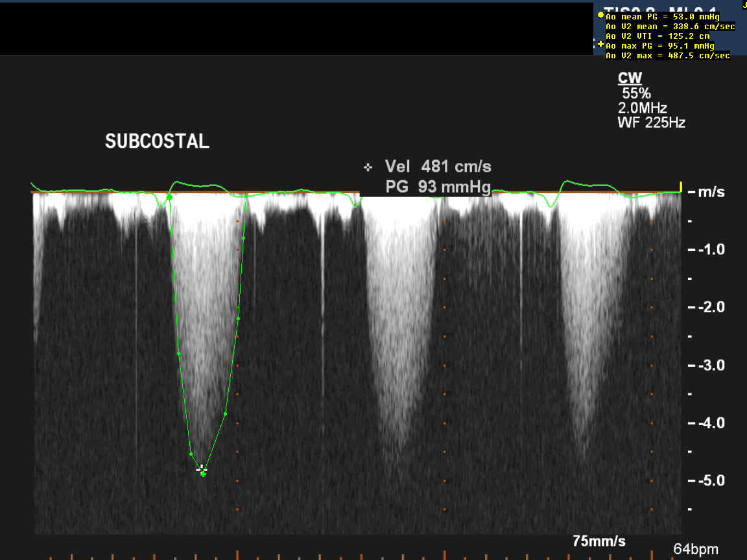The height and width of the screenshot is (560, 747).
Task: Select the CW Doppler mode label
Action: 630,78
